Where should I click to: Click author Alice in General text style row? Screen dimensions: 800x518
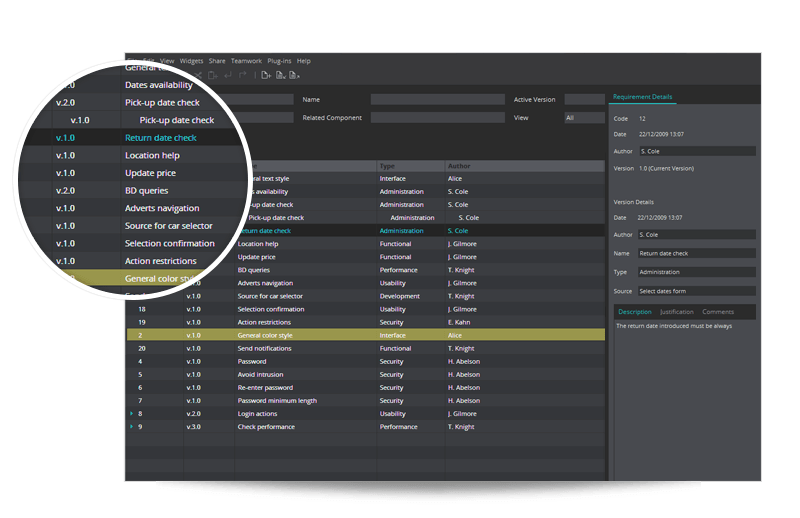(x=455, y=179)
